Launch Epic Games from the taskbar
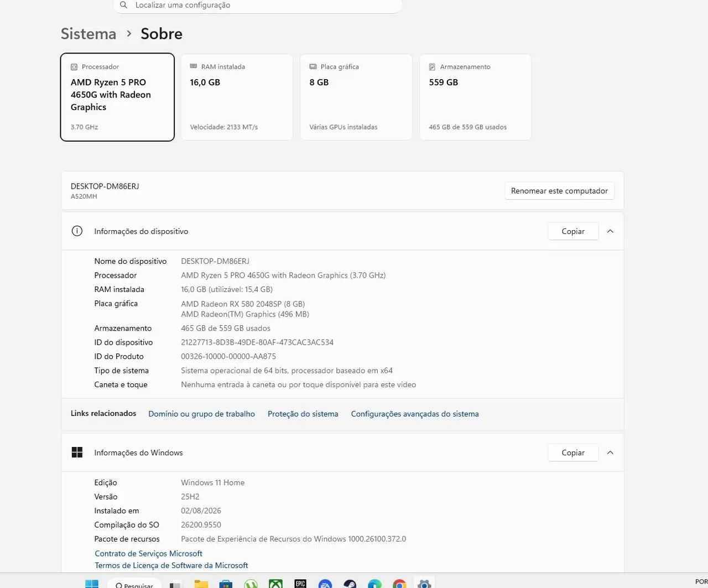Image resolution: width=708 pixels, height=588 pixels. coord(300,584)
